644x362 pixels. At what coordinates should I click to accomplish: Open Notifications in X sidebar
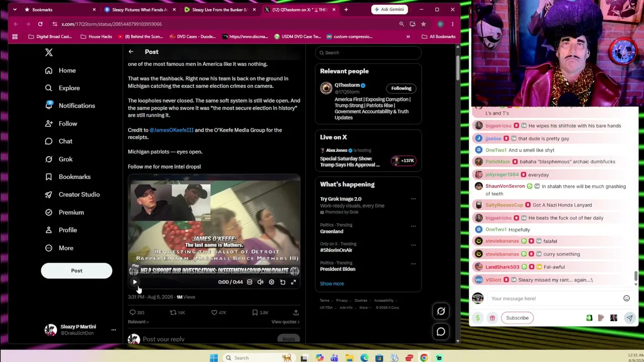[70, 106]
